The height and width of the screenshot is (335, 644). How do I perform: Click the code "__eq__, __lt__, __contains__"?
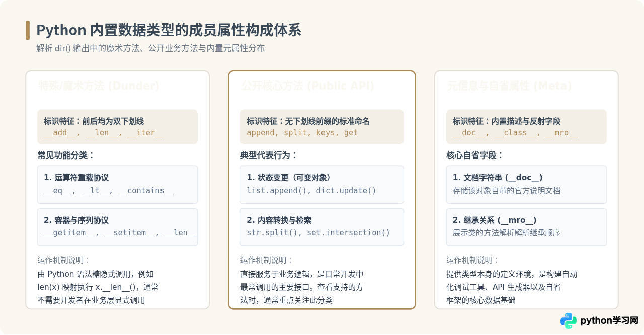pos(109,190)
